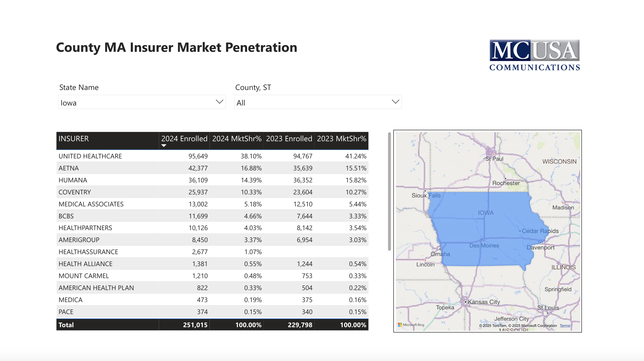The height and width of the screenshot is (361, 644).
Task: Sort by 2023 MktShr% column header
Action: (x=342, y=141)
